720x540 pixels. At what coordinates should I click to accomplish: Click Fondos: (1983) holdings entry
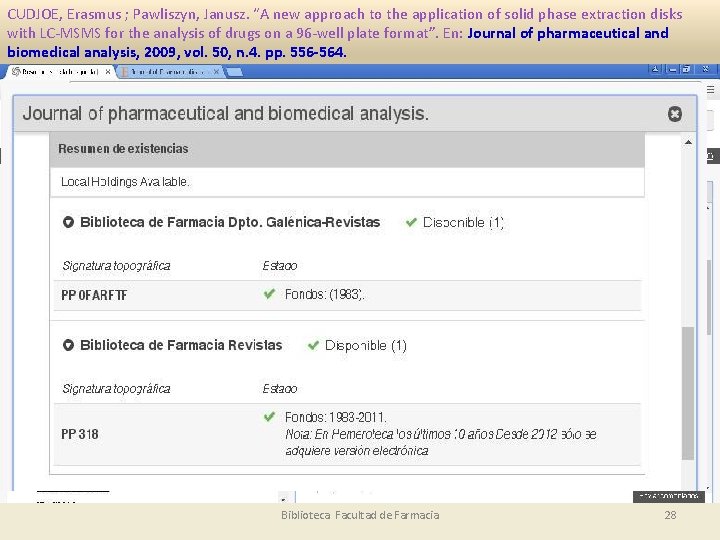pyautogui.click(x=325, y=294)
